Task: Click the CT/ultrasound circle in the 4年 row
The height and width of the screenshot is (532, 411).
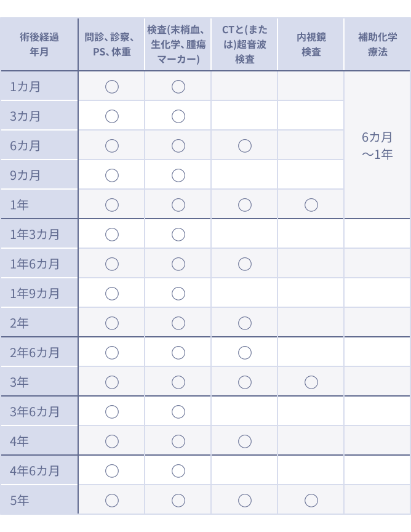Action: [x=245, y=441]
